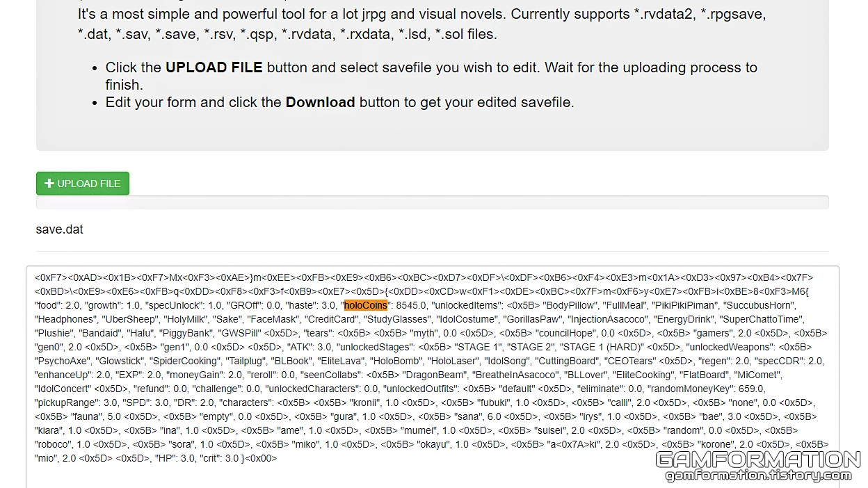Click the "pickupRange" key text
Viewport: 868px width, 488px height.
pyautogui.click(x=67, y=402)
